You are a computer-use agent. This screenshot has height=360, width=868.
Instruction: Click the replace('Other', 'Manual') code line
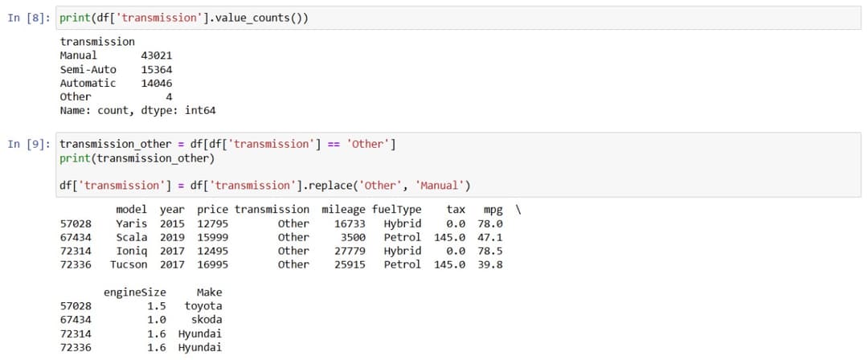[x=264, y=186]
